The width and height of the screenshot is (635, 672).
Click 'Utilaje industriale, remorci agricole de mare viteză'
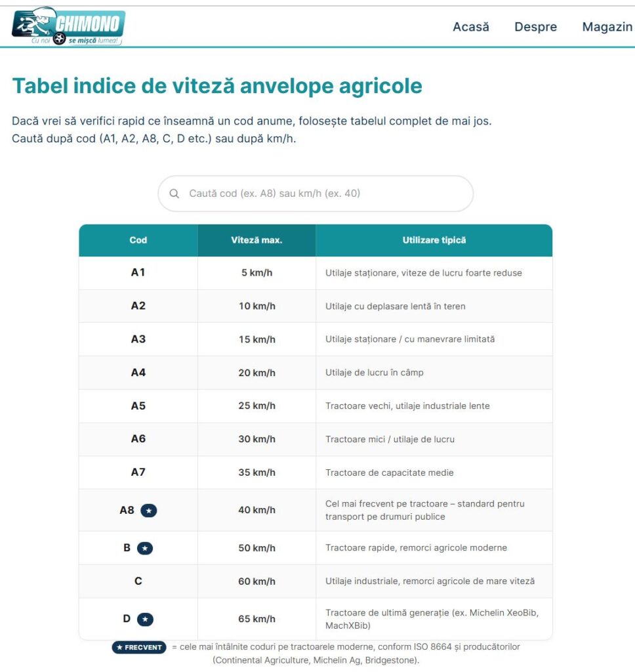430,581
